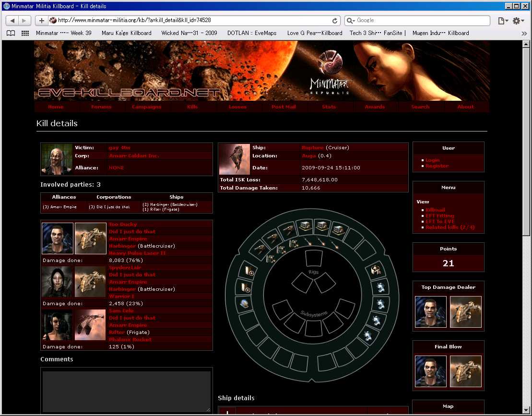Open 'Heavy Pulse Laser II' weapon link
The height and width of the screenshot is (416, 532).
pyautogui.click(x=137, y=253)
